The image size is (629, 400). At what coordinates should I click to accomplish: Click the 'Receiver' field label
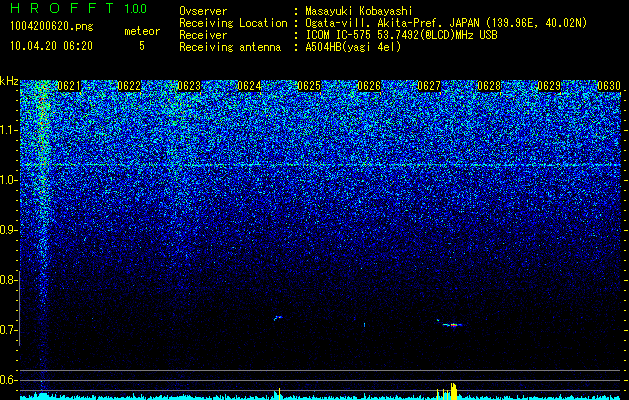(x=203, y=35)
